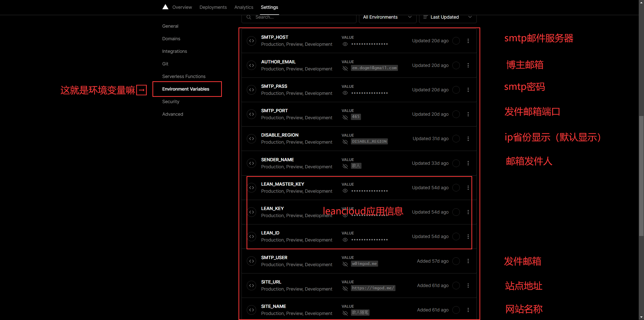Open the Analytics tab
Viewport: 644px width, 320px height.
point(244,7)
